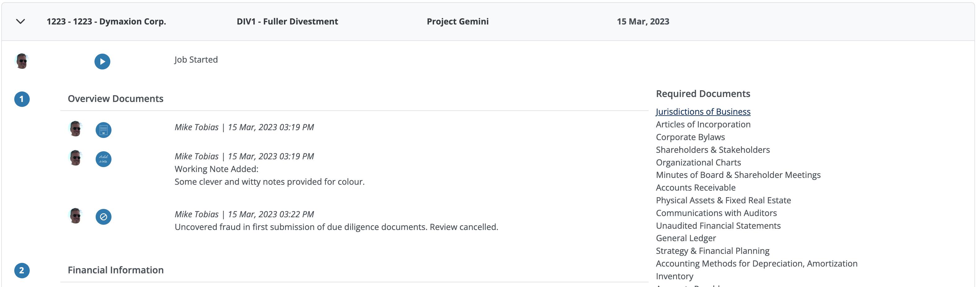This screenshot has width=980, height=287.
Task: Open Shareholders & Stakeholders document item
Action: [x=713, y=150]
